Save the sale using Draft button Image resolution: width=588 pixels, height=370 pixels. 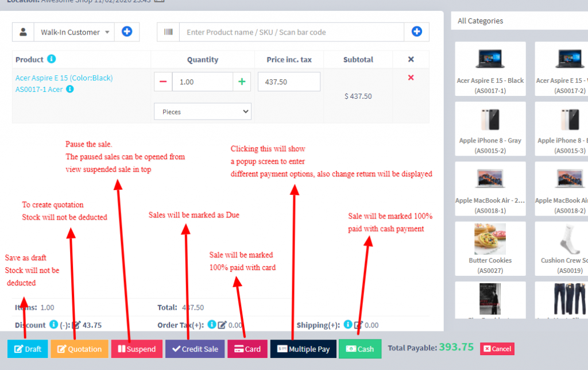tap(28, 349)
